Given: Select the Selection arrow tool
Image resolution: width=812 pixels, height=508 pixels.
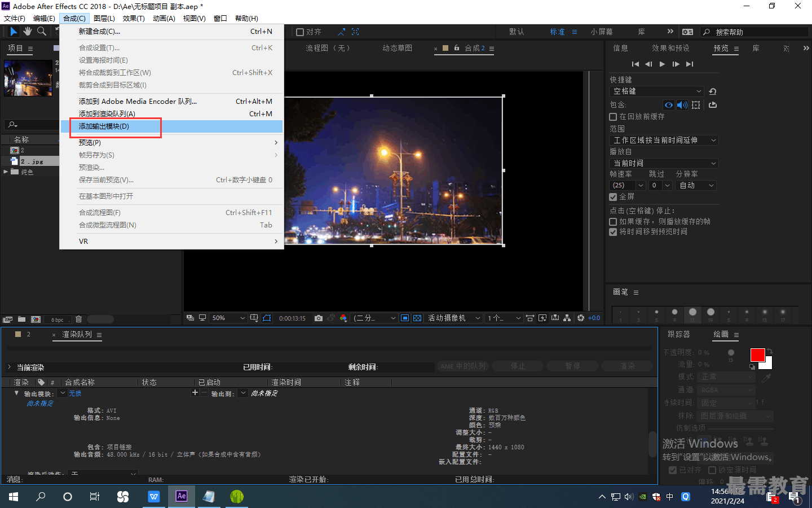Looking at the screenshot, I should point(14,32).
